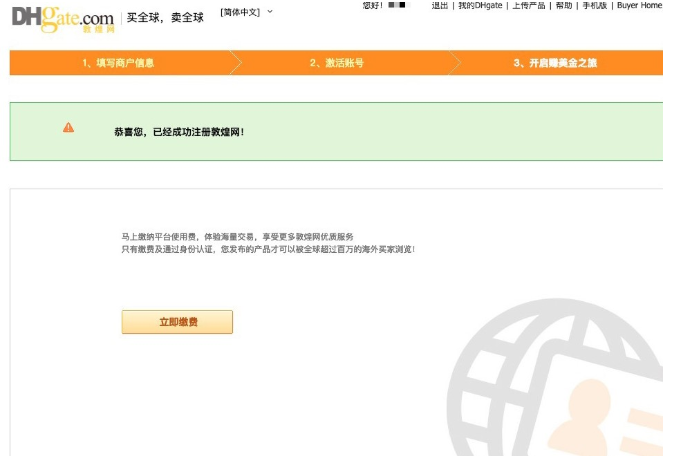This screenshot has width=680, height=476.
Task: Click the 您好! greeting username
Action: [385, 6]
